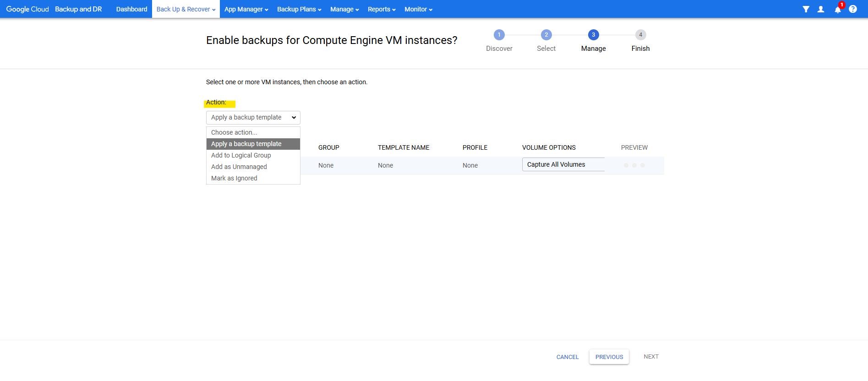This screenshot has width=868, height=381.
Task: Click step 4 Finish circle
Action: (x=640, y=35)
